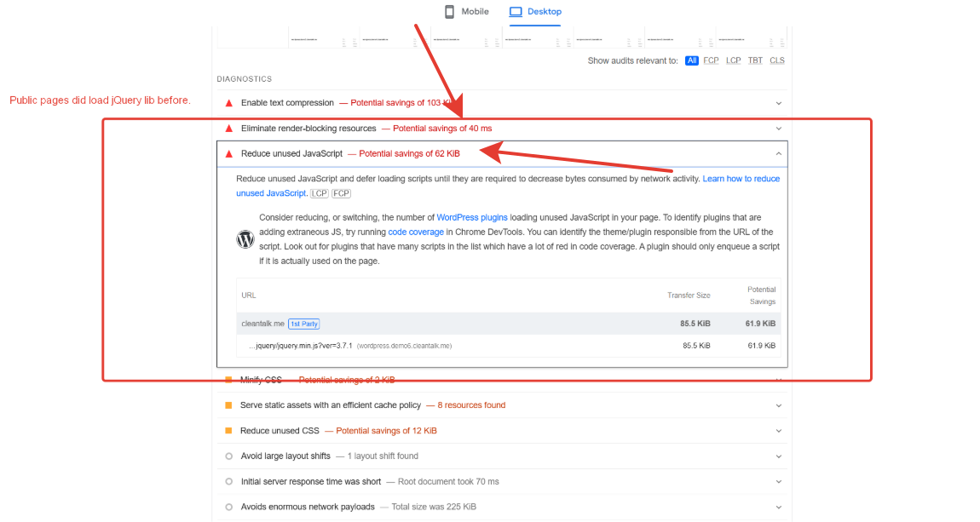Switch to the Mobile tab
Screen dimensions: 980x522
(x=467, y=11)
